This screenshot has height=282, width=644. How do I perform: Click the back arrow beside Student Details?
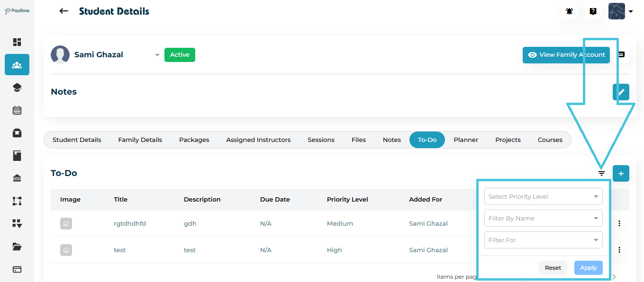(64, 11)
